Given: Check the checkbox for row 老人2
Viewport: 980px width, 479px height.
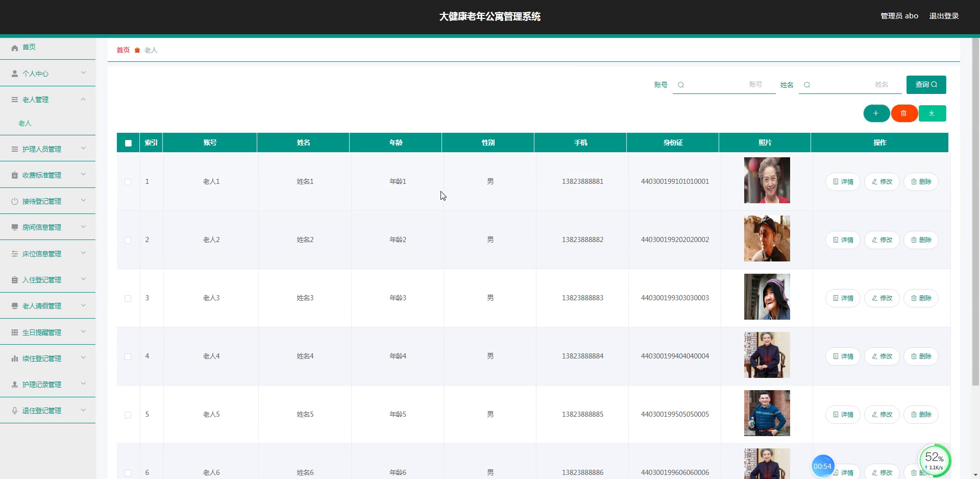Looking at the screenshot, I should [x=128, y=240].
